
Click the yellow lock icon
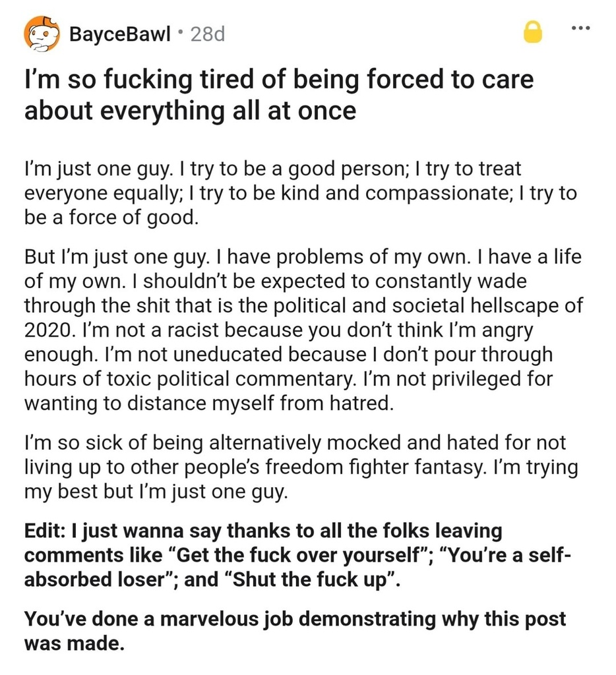point(532,33)
